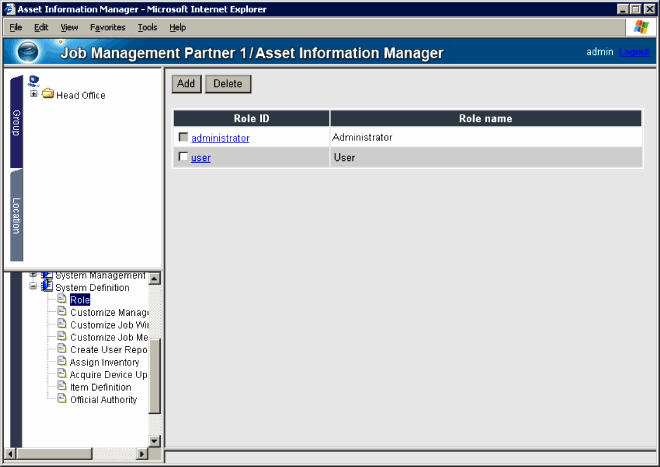Select Assign Inventory tree item
This screenshot has width=660, height=467.
tap(104, 362)
